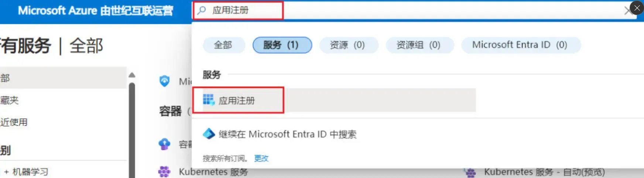The image size is (644, 178).
Task: Filter results by 资源 (0)
Action: tap(348, 45)
